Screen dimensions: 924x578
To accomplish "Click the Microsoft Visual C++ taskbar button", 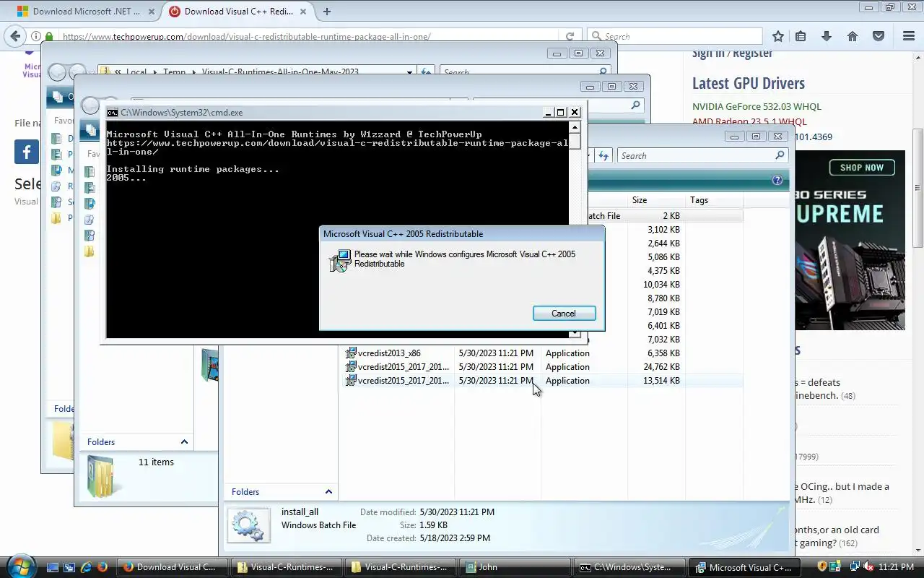I will point(744,567).
